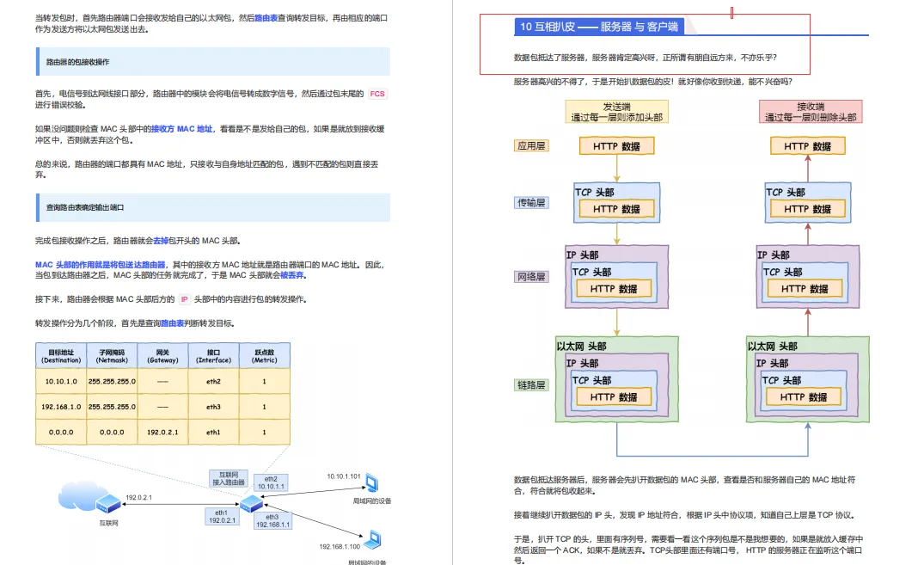Click the blue 被丢弃 text
Image resolution: width=924 pixels, height=565 pixels.
[292, 275]
